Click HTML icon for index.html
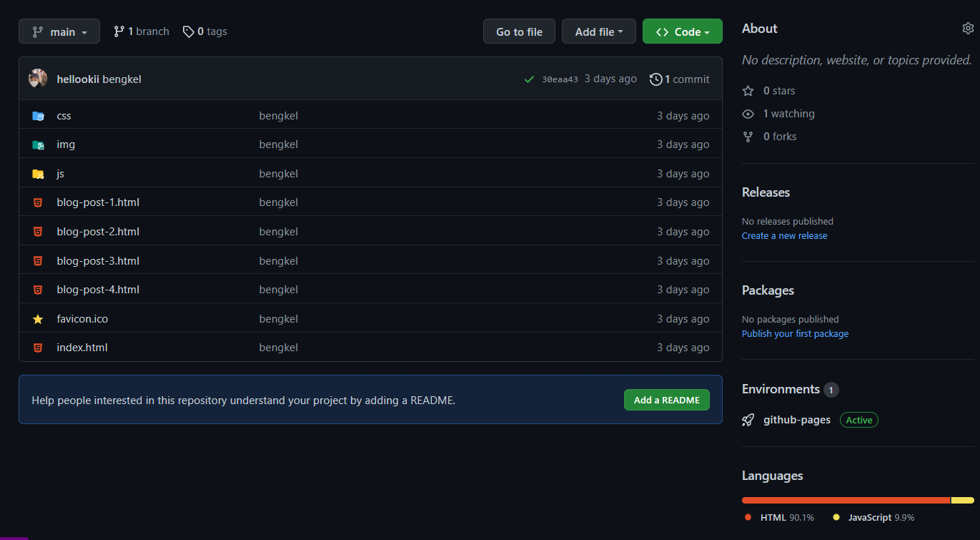Screen dimensions: 980x540 point(38,348)
